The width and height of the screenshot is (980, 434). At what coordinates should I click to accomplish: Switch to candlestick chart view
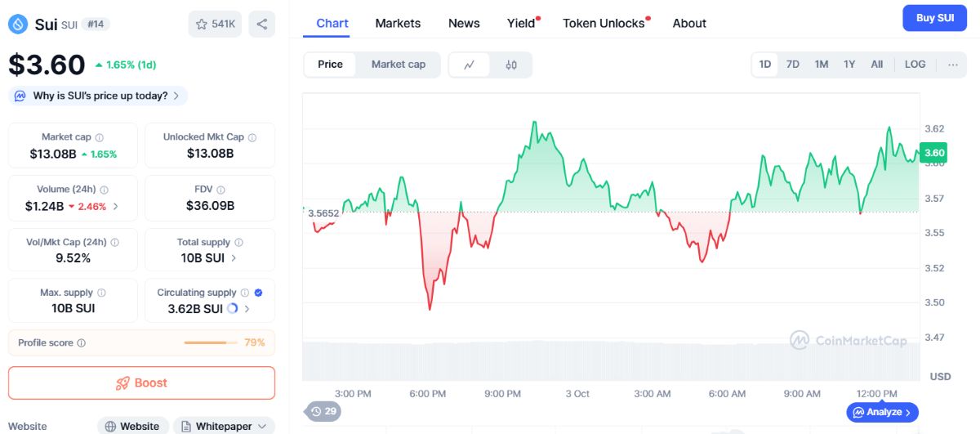511,65
